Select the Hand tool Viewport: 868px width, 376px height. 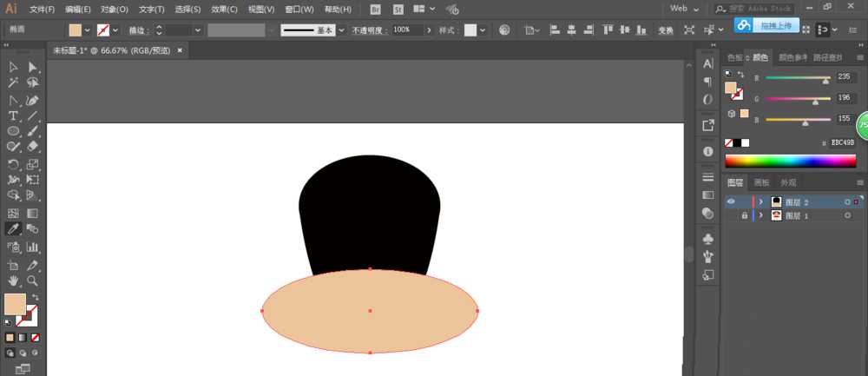(13, 281)
